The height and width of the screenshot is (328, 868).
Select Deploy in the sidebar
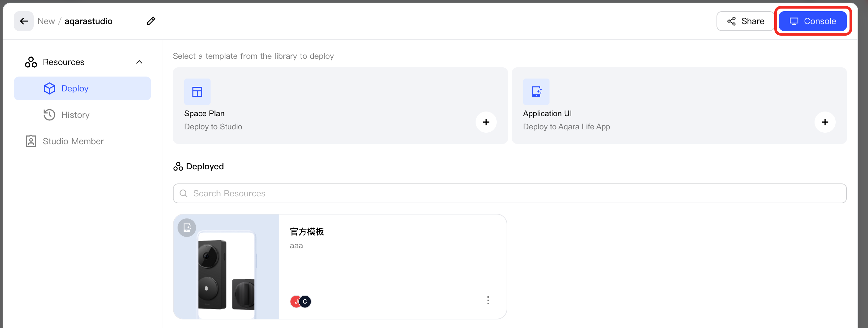83,88
